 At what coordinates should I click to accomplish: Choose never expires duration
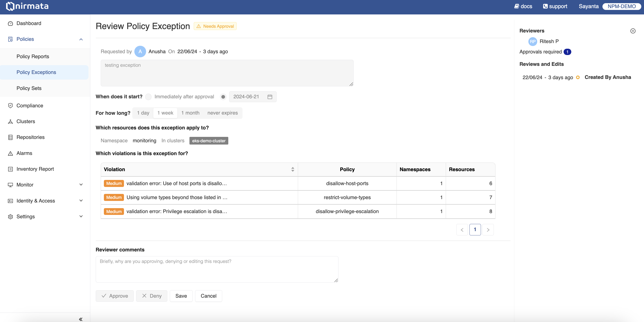click(x=222, y=113)
